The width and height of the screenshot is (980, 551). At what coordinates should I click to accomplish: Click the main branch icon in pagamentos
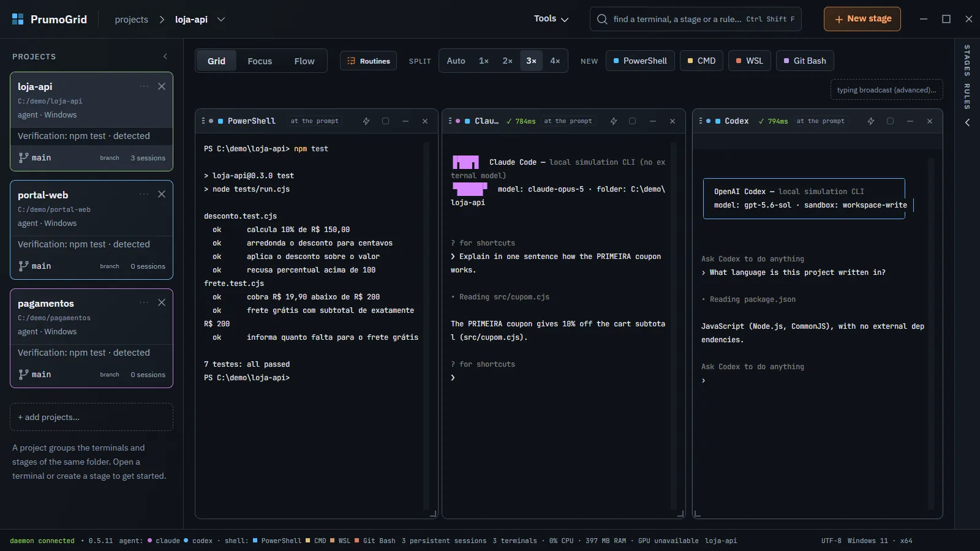click(23, 374)
